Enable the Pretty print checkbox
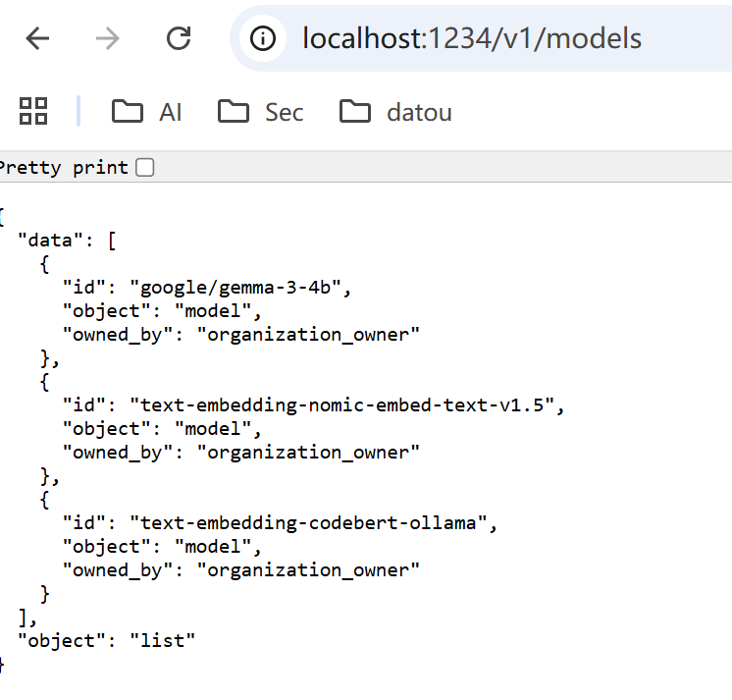The height and width of the screenshot is (700, 732). tap(144, 167)
